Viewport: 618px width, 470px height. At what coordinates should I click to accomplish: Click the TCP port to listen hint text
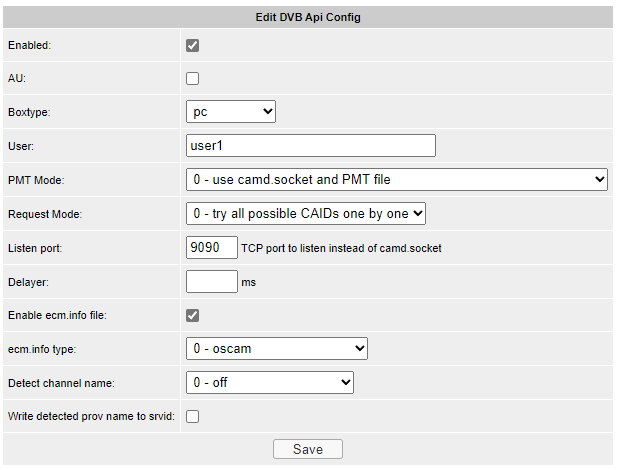pyautogui.click(x=341, y=248)
